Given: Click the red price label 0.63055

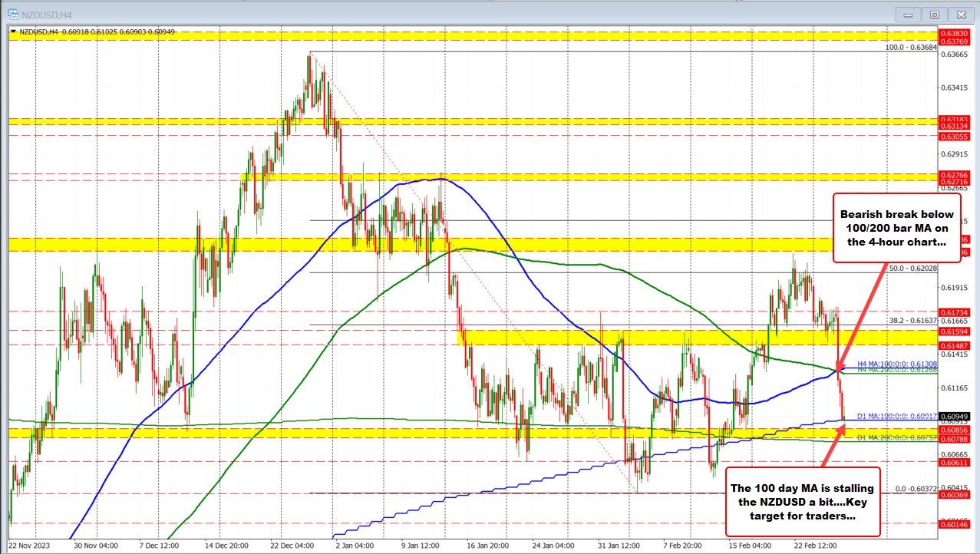Looking at the screenshot, I should [956, 136].
